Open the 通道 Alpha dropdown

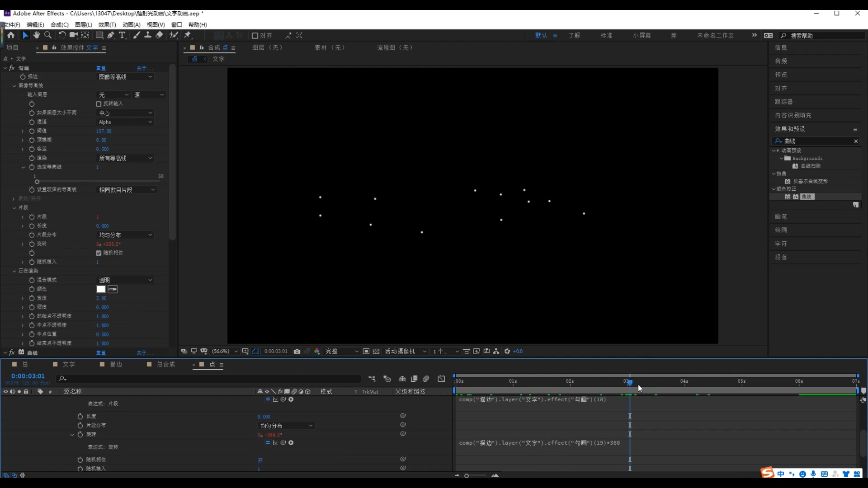(125, 122)
